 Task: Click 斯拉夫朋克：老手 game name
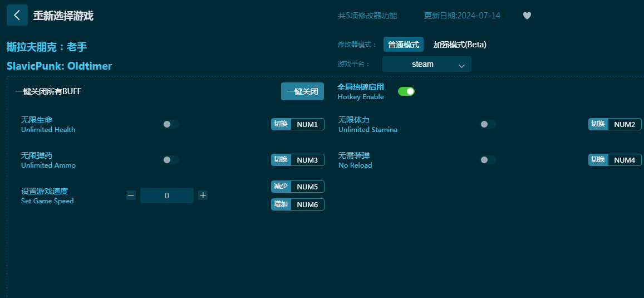tap(47, 47)
